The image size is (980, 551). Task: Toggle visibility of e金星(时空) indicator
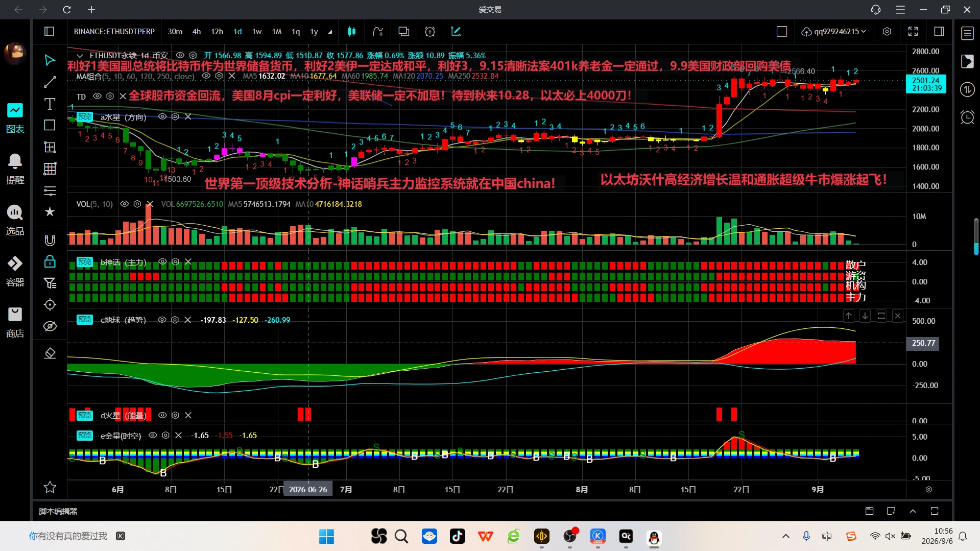click(x=153, y=435)
